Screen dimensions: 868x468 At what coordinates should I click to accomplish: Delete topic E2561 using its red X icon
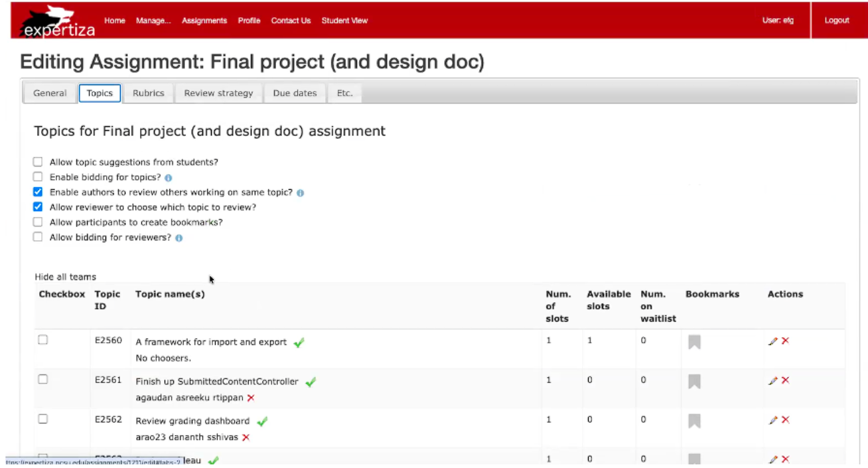point(786,380)
